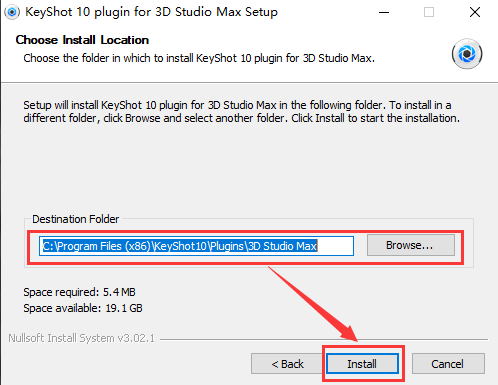Click the destination folder path field
Viewport: 498px width, 385px height.
pos(196,246)
